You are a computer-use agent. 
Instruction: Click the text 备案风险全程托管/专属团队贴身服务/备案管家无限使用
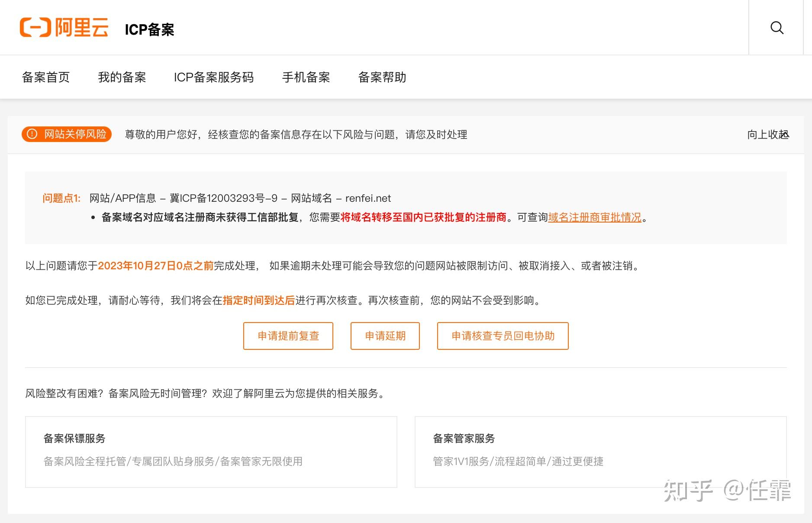point(173,462)
